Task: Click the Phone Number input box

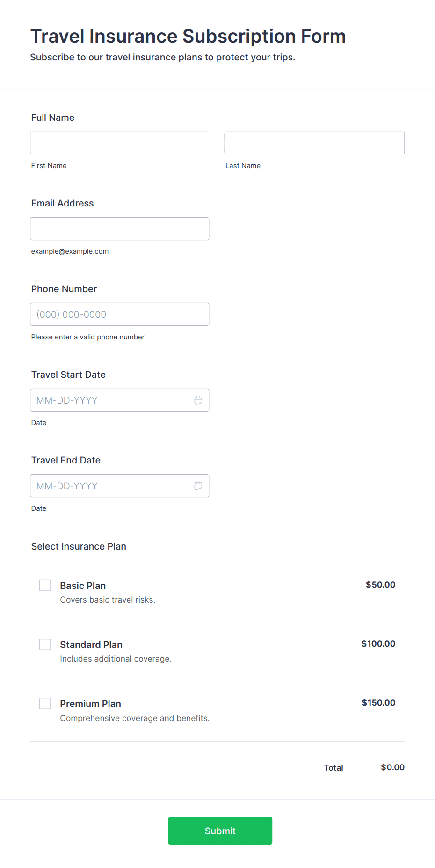Action: point(120,314)
